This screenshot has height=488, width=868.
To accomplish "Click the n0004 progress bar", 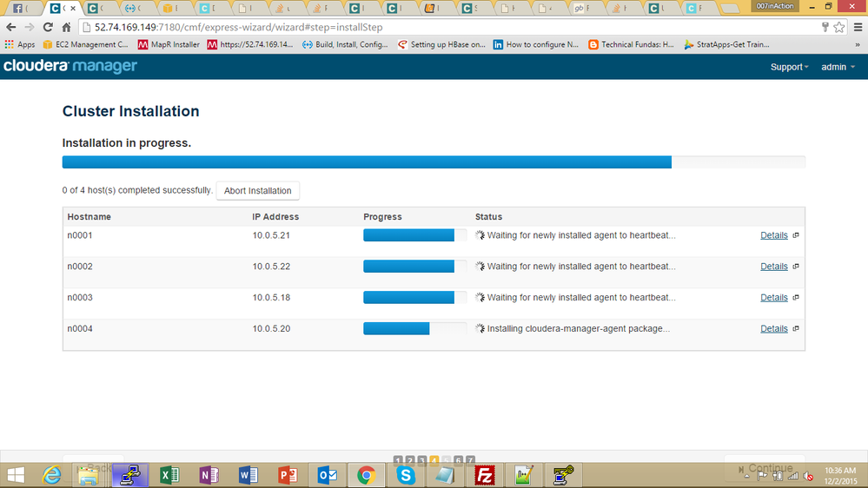I will (414, 328).
